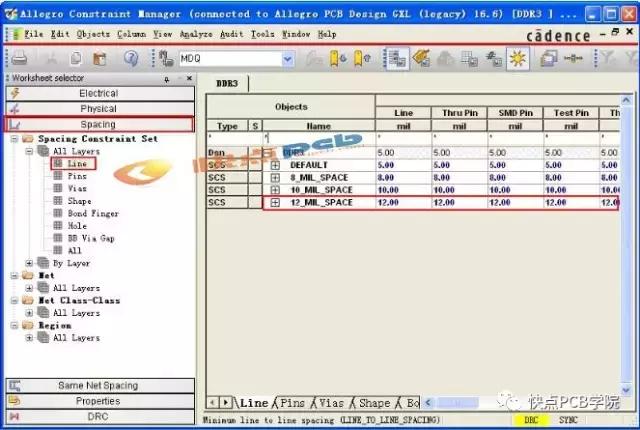Select the BB Via Gap tree item
The image size is (640, 430).
point(91,238)
